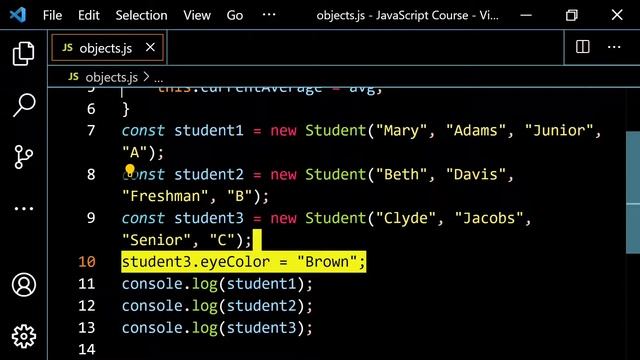The width and height of the screenshot is (640, 360).
Task: Show code actions lightbulb on line 8
Action: [130, 170]
